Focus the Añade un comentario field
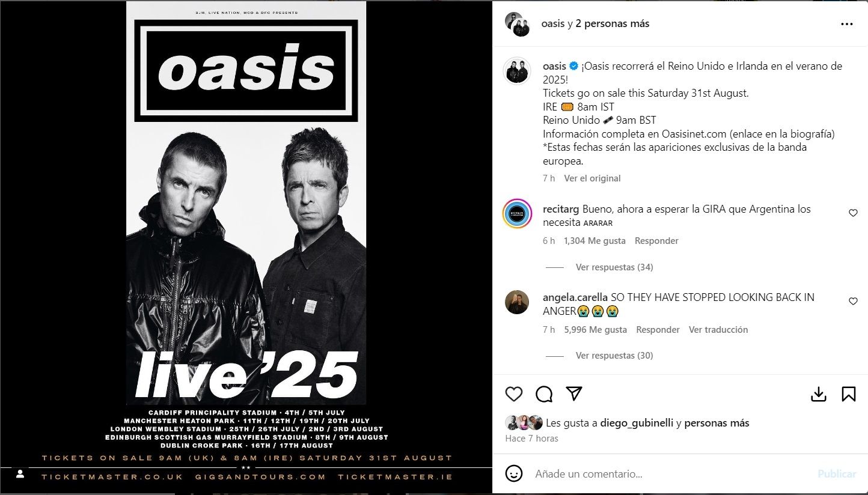868x495 pixels. 670,474
